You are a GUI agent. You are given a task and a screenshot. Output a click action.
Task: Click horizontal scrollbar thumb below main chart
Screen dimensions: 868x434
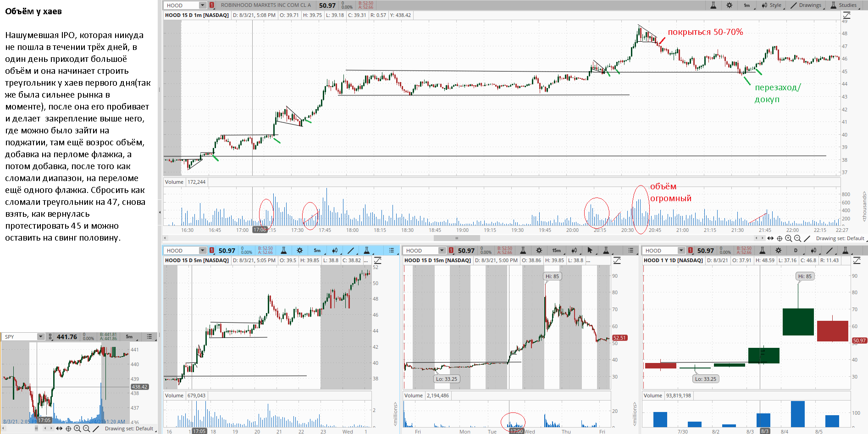[x=457, y=238]
